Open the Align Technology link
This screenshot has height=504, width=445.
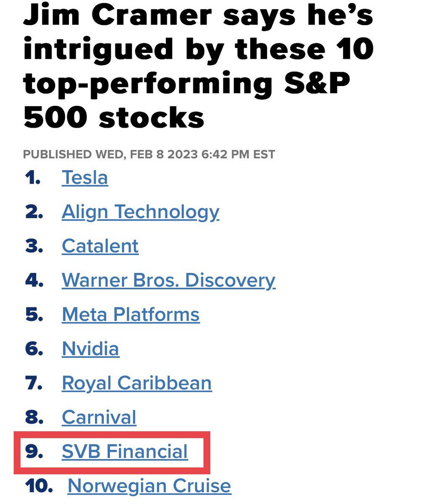coord(141,213)
